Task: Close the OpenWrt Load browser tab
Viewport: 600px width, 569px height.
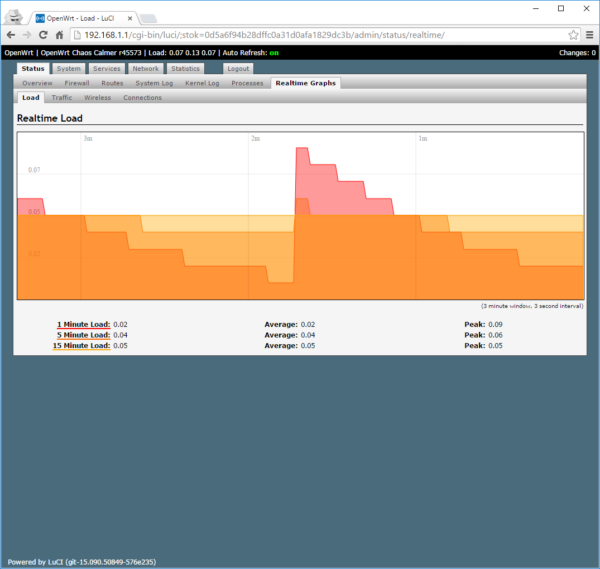Action: click(129, 18)
